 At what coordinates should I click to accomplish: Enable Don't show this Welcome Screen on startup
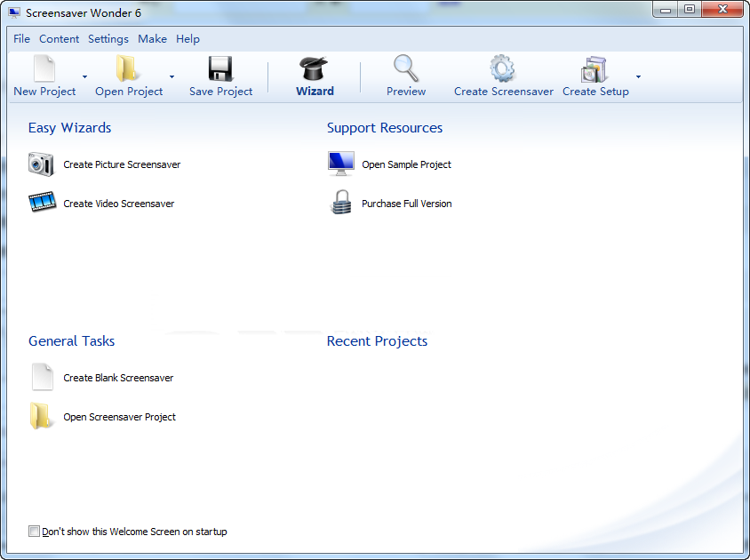(x=34, y=532)
